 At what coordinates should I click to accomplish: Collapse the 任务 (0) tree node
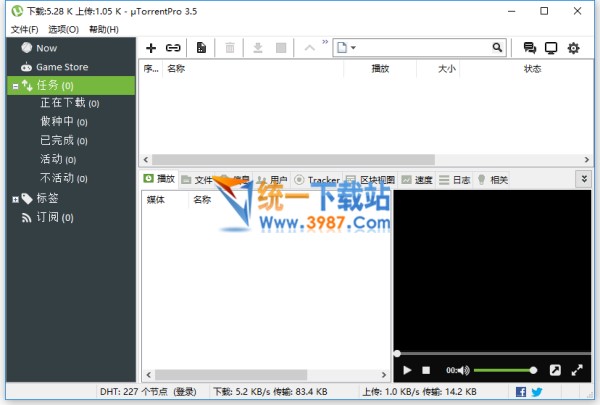pyautogui.click(x=15, y=86)
